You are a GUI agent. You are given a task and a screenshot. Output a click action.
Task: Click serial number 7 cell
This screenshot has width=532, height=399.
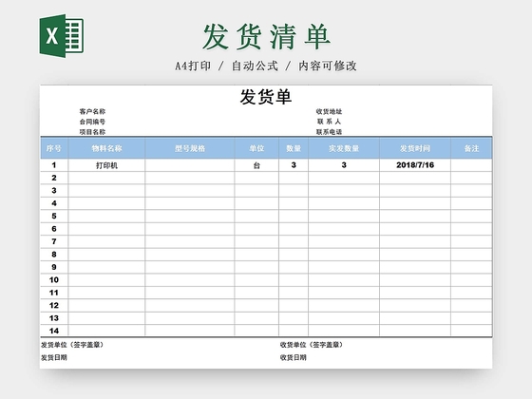point(54,241)
